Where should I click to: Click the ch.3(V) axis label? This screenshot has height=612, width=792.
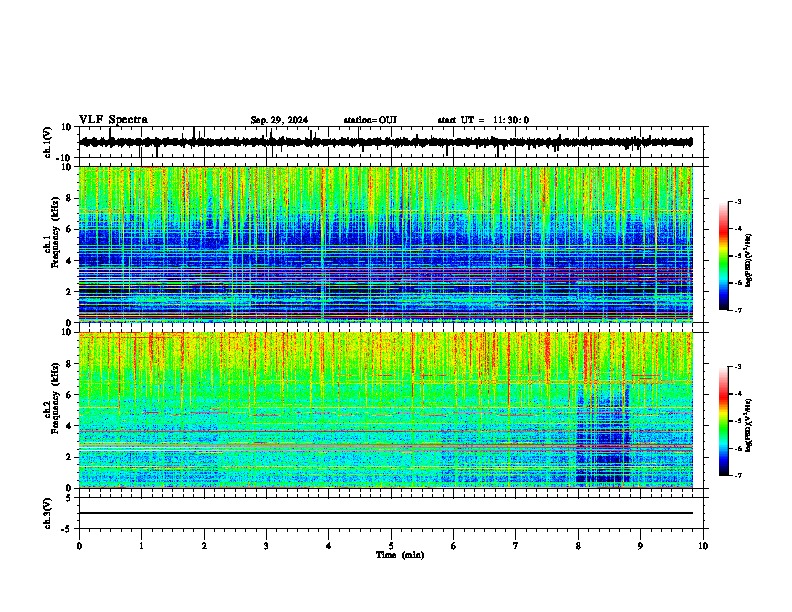point(48,513)
